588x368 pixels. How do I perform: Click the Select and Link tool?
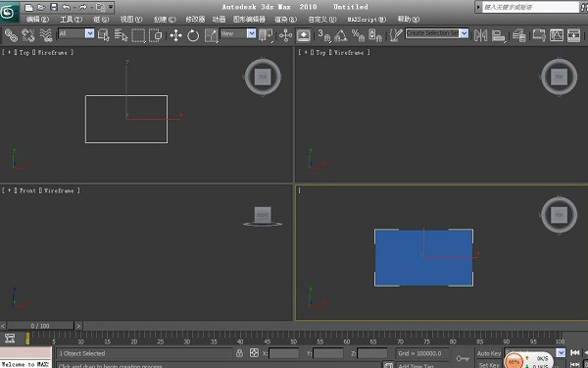coord(11,35)
